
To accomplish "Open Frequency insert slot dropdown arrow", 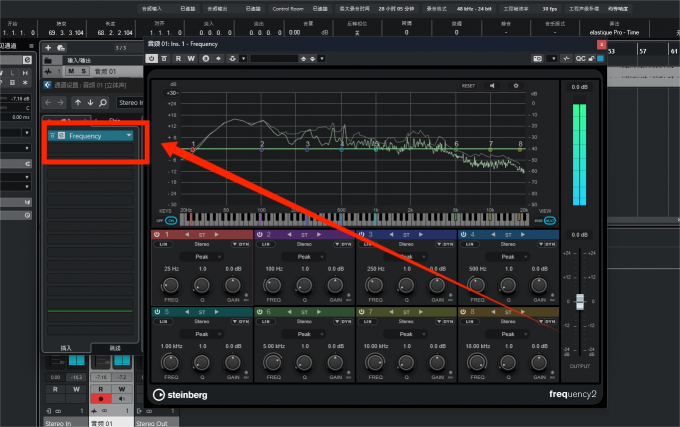I will (x=129, y=136).
